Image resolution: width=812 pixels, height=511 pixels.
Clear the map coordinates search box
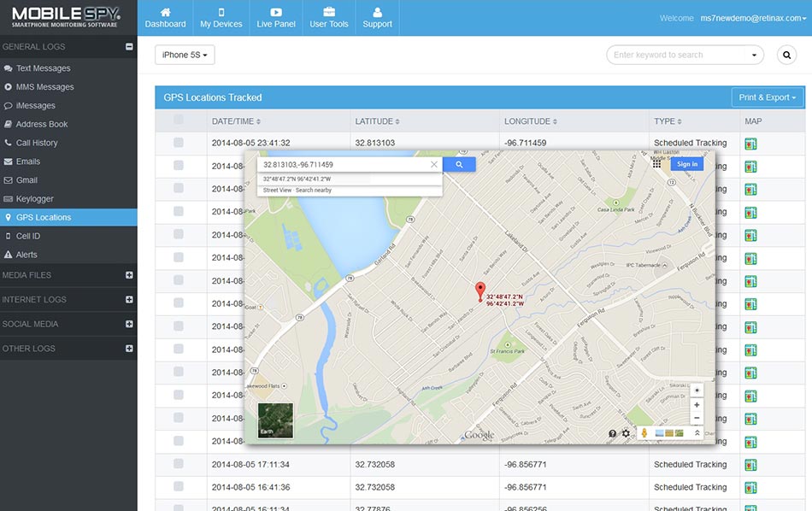pyautogui.click(x=433, y=164)
